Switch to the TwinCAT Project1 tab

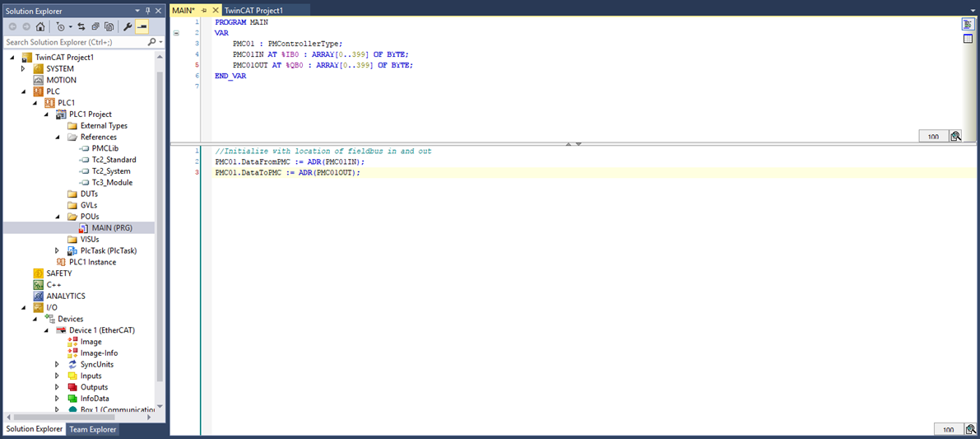(253, 10)
